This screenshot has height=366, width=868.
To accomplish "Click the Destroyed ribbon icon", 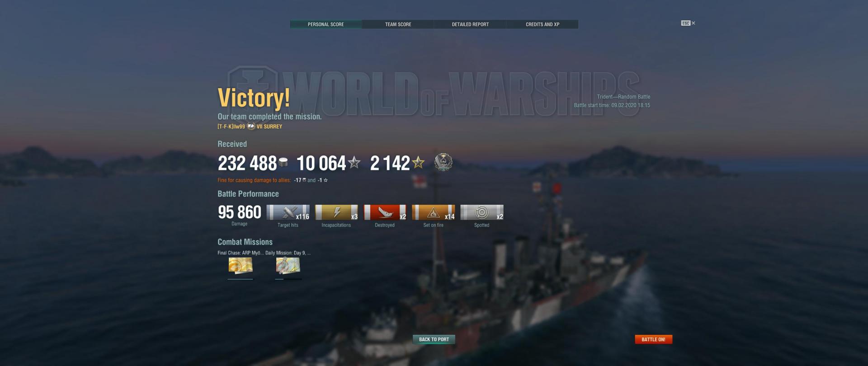I will pos(385,212).
